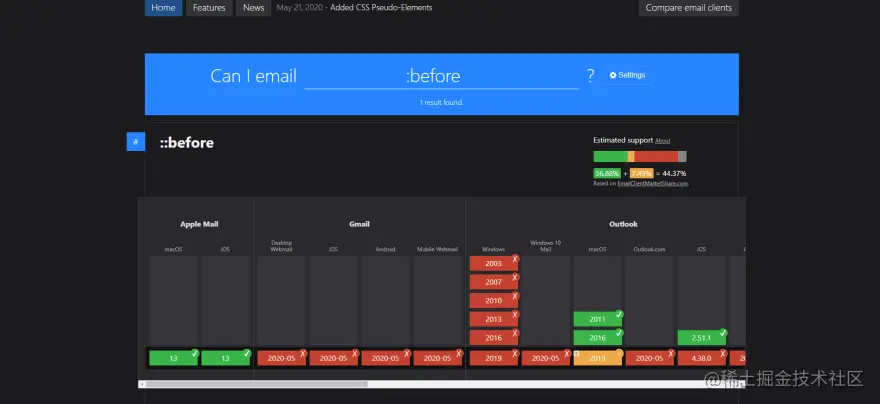Select orange Outlook macOS 2019 cell

point(598,358)
